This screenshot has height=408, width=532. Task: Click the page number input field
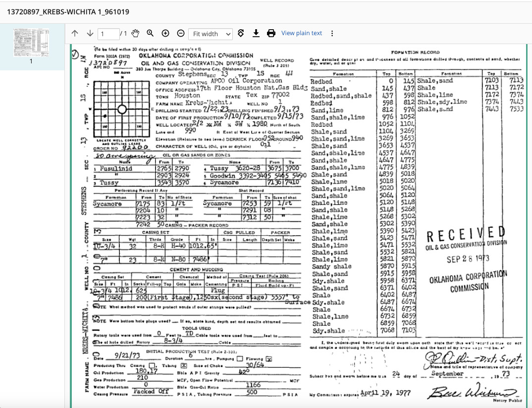(108, 34)
